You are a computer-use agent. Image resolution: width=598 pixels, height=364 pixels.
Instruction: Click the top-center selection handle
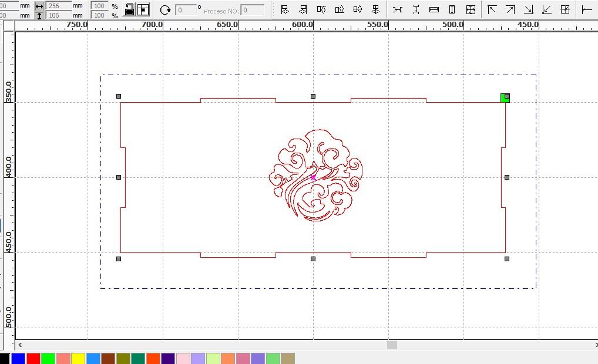coord(313,96)
